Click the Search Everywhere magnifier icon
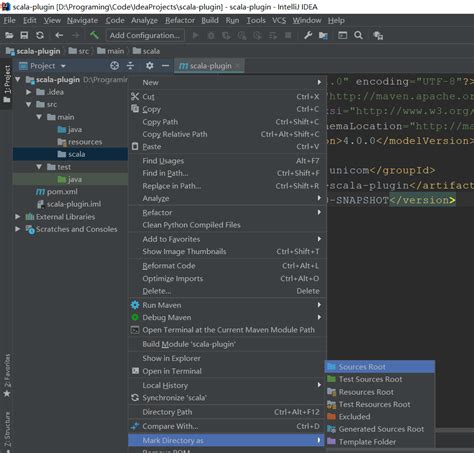The height and width of the screenshot is (453, 474). (x=358, y=35)
